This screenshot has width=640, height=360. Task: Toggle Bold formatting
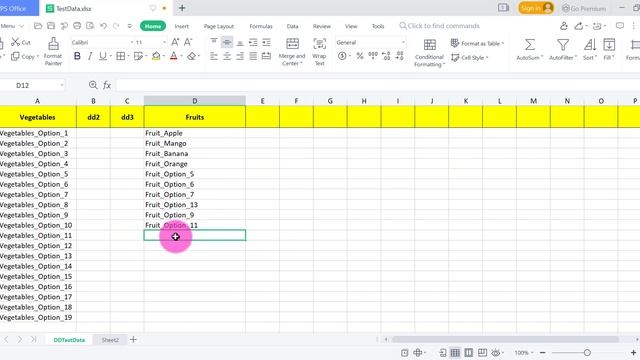point(77,56)
